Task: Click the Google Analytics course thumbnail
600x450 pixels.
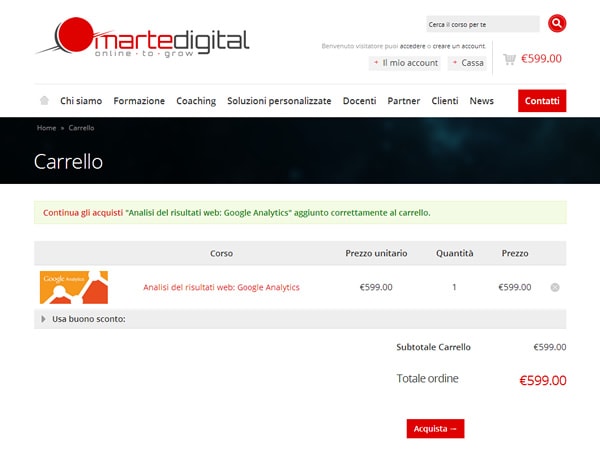Action: click(74, 287)
